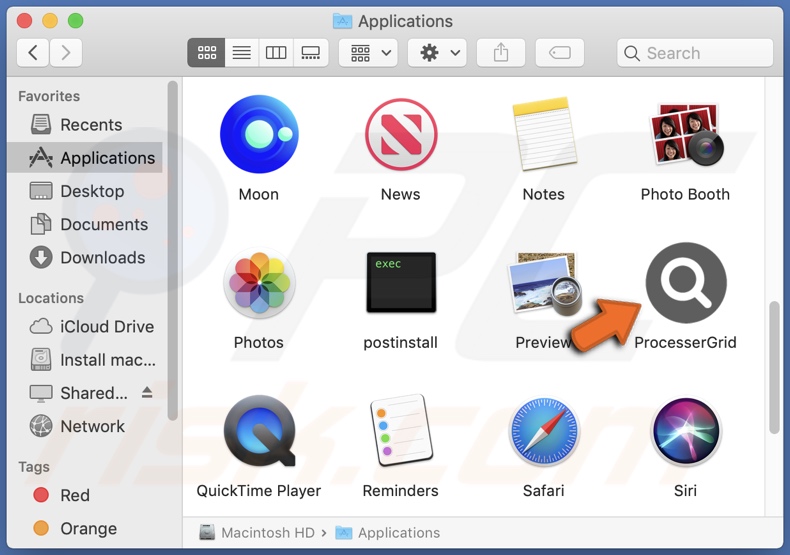Filter by the Orange tag
The image size is (790, 555).
85,528
